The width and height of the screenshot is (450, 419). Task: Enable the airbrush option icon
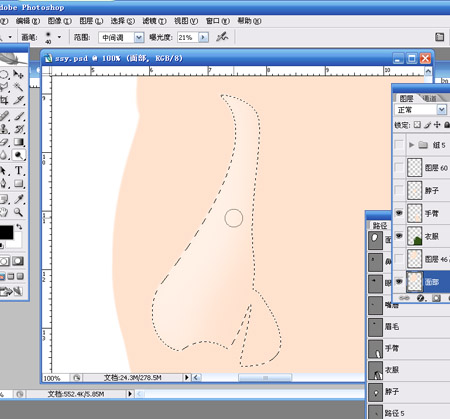[222, 37]
